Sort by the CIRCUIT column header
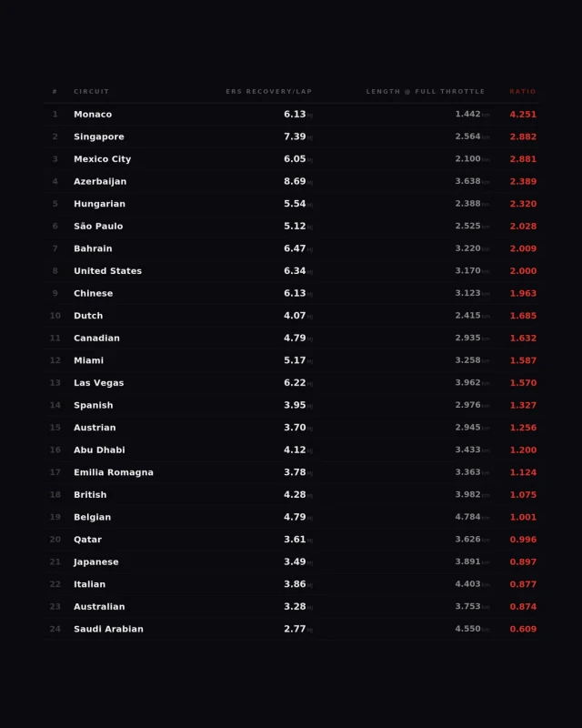The width and height of the screenshot is (582, 728). tap(92, 92)
